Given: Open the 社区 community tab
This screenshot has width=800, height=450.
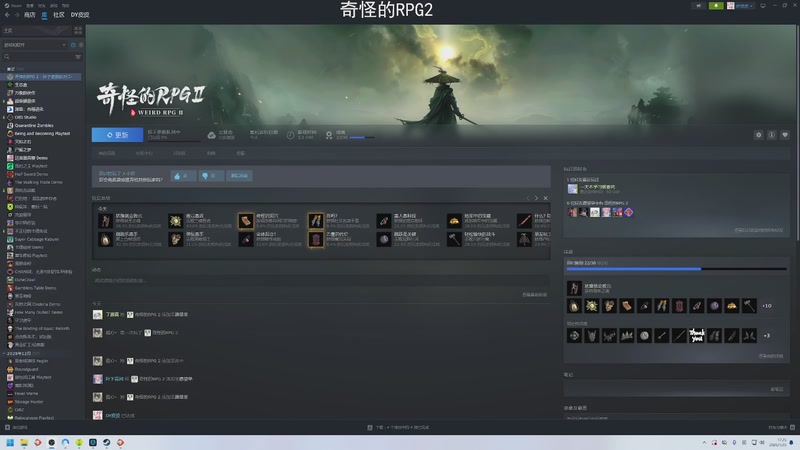Looking at the screenshot, I should 59,15.
